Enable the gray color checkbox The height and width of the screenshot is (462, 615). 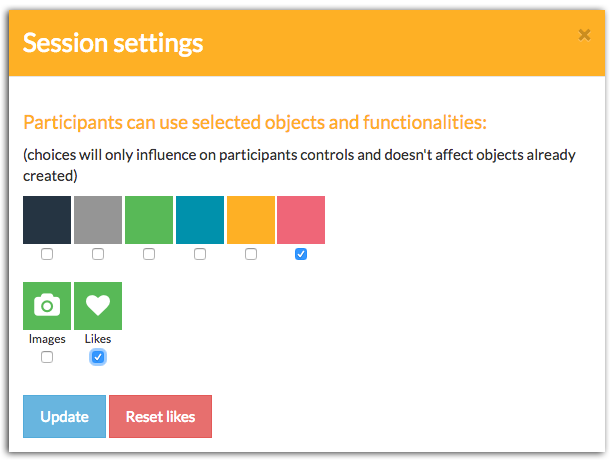click(98, 255)
